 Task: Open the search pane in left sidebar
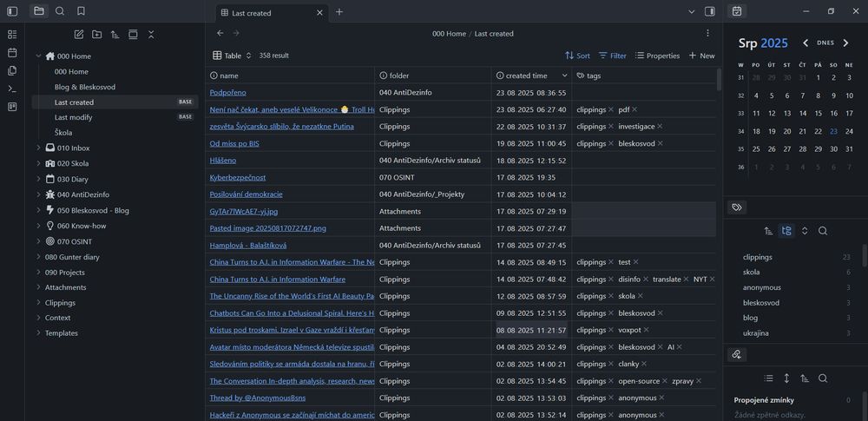pos(60,11)
